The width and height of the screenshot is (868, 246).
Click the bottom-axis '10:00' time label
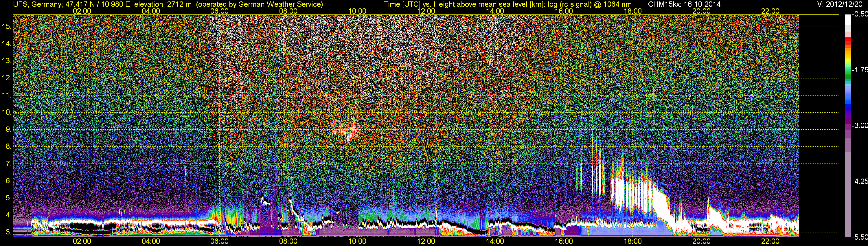357,241
